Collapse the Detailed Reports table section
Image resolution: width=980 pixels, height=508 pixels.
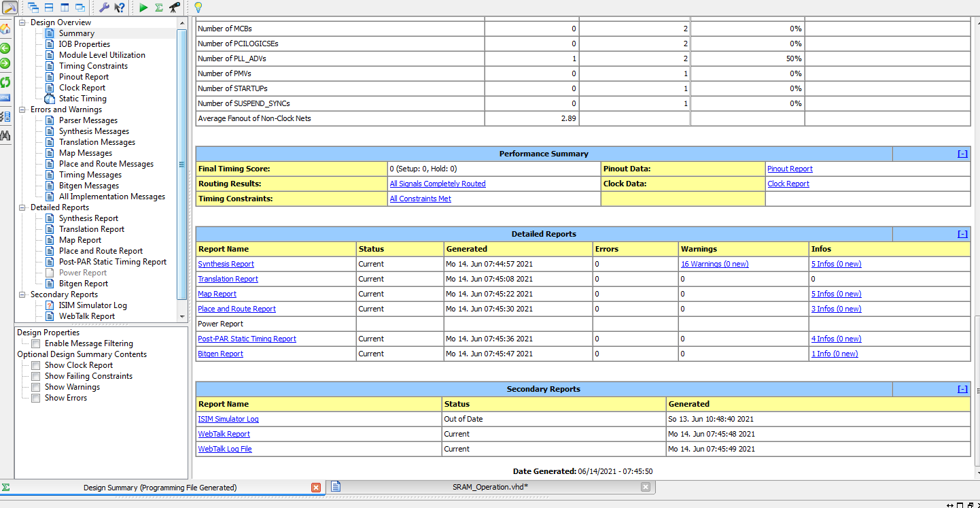(x=962, y=234)
